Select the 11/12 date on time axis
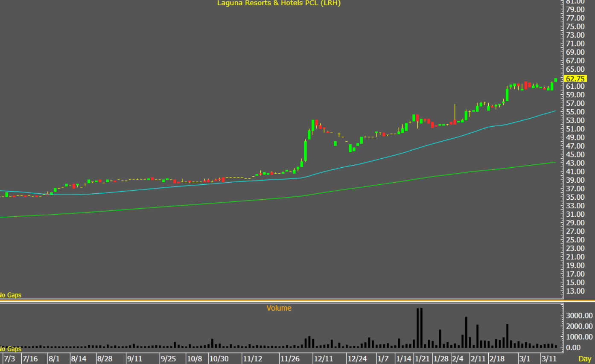595x364 pixels. pyautogui.click(x=253, y=358)
